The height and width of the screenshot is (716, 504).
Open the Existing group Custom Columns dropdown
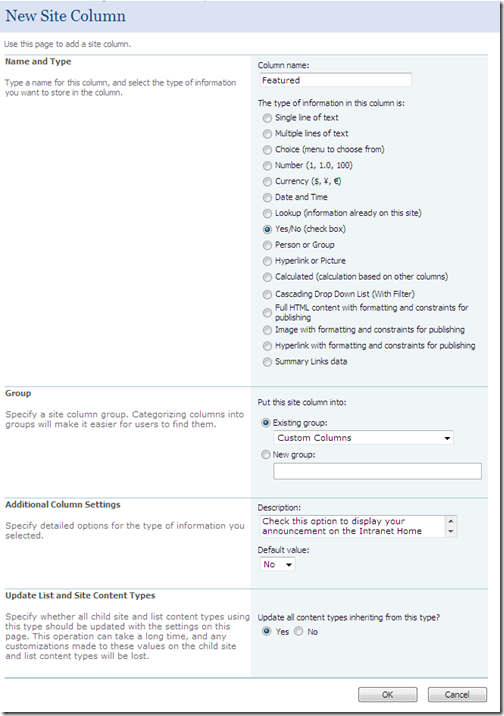pos(363,438)
